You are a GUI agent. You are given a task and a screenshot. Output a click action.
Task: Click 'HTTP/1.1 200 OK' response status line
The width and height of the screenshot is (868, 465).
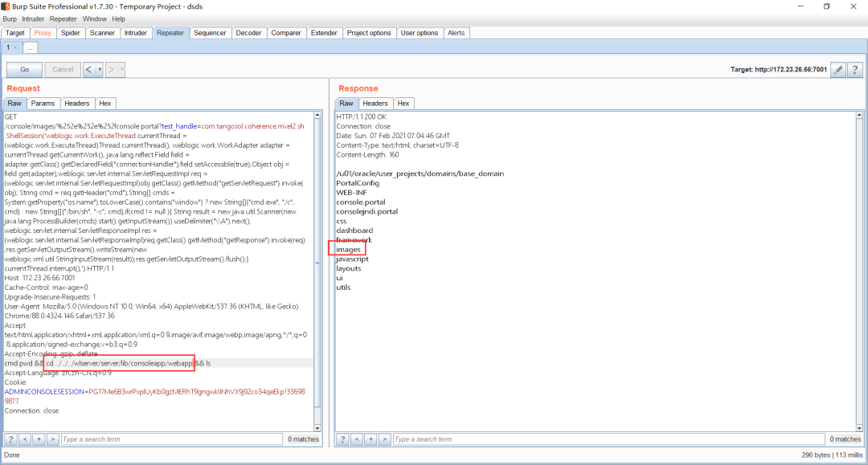click(362, 116)
